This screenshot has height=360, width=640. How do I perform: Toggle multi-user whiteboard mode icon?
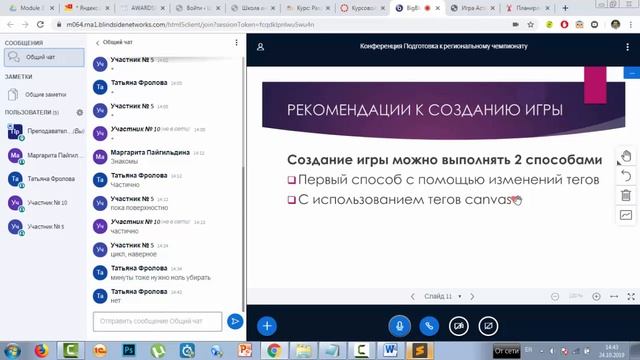click(x=626, y=215)
